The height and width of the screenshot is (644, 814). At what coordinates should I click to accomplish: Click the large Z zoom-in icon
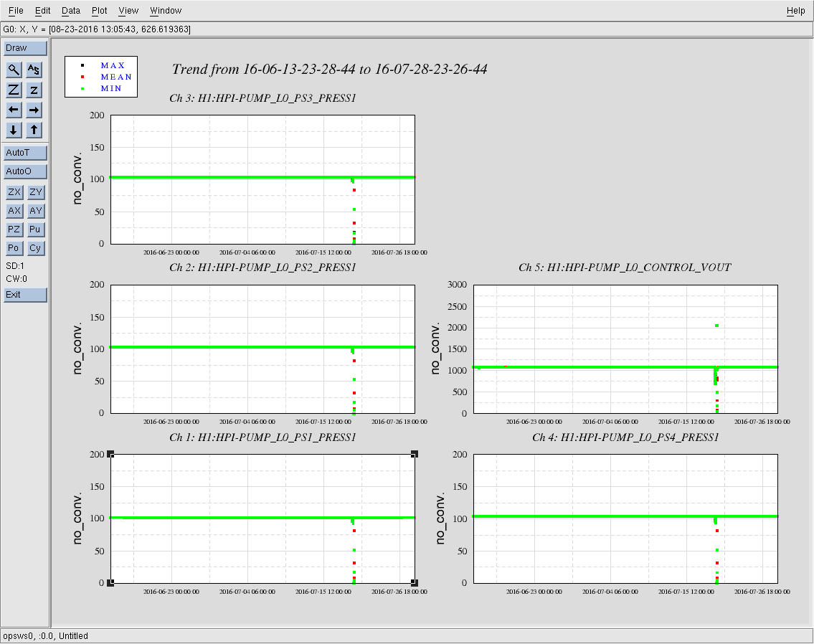[x=14, y=90]
